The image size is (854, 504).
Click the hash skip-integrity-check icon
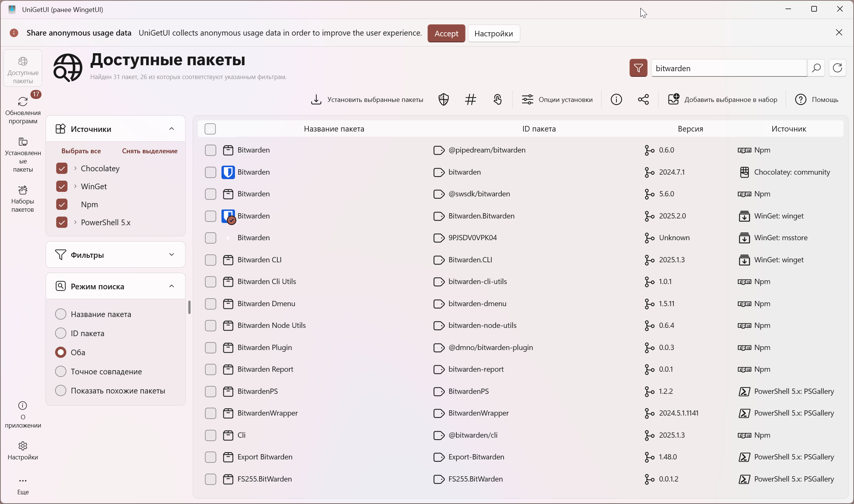(x=470, y=100)
